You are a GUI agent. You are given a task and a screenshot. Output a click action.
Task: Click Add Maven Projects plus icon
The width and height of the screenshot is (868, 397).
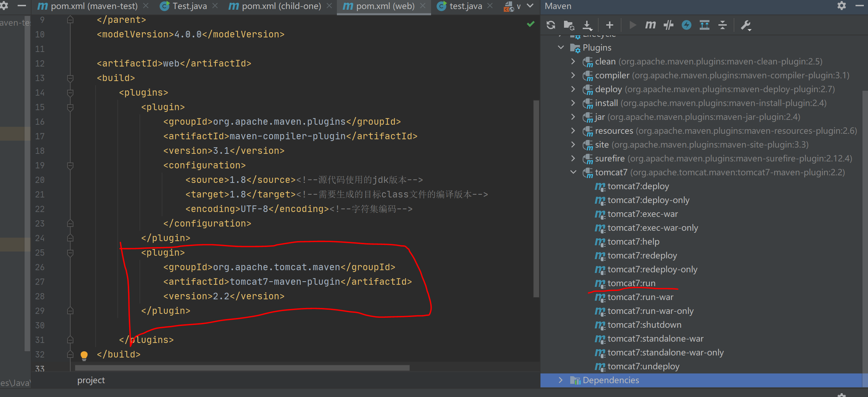click(x=610, y=25)
